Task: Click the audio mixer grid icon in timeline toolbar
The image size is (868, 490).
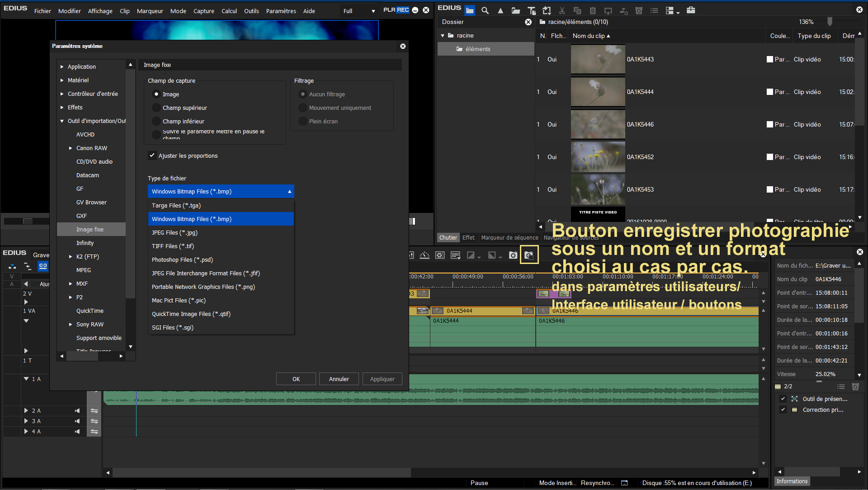Action: click(x=455, y=255)
